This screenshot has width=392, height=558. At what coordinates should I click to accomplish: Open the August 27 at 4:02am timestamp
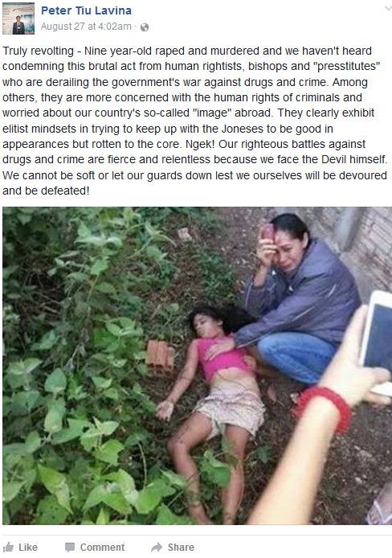pos(86,27)
